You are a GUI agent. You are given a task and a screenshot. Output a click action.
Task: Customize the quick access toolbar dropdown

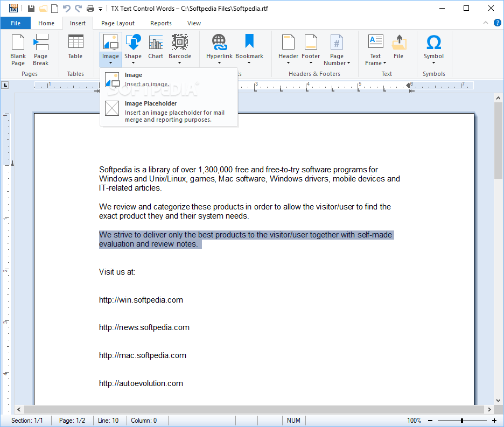click(x=100, y=9)
